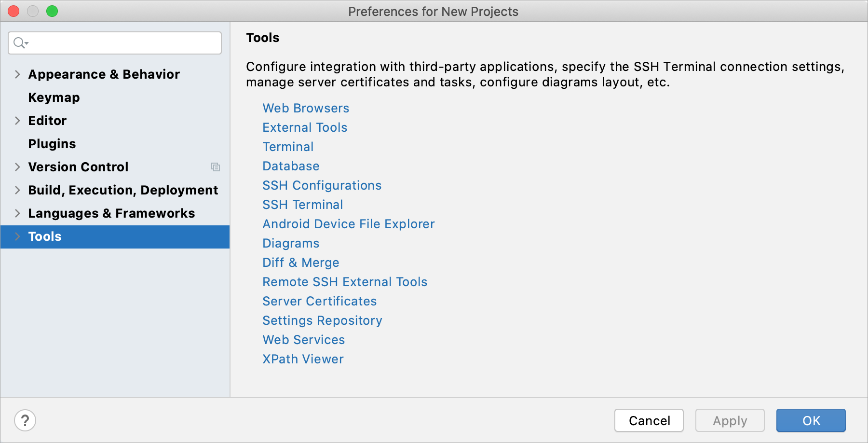The image size is (868, 443).
Task: Open the Server Certificates link
Action: [x=319, y=301]
